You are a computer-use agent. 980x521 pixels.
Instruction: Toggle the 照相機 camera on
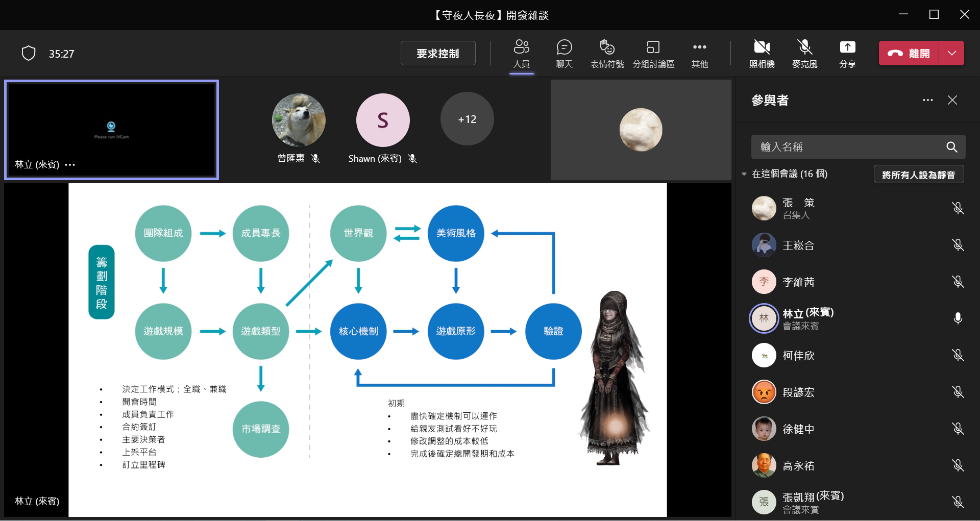(x=762, y=53)
